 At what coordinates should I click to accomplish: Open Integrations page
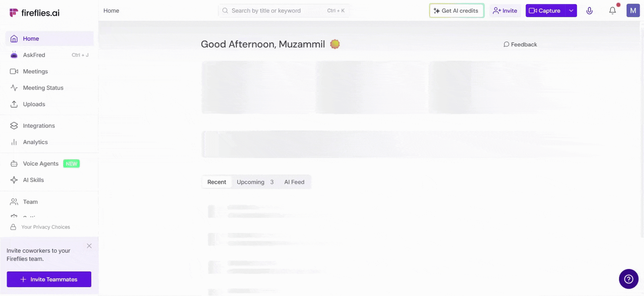click(x=49, y=126)
